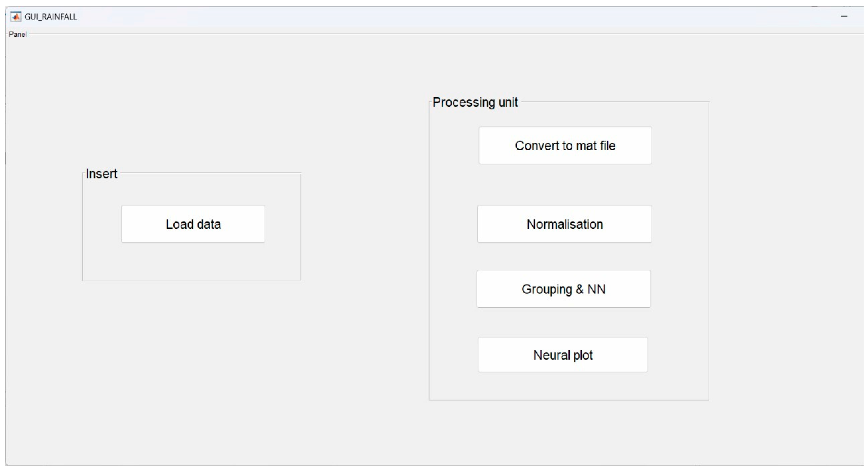The height and width of the screenshot is (472, 868).
Task: Click gap between Grouping & NN and Neural plot
Action: [563, 322]
